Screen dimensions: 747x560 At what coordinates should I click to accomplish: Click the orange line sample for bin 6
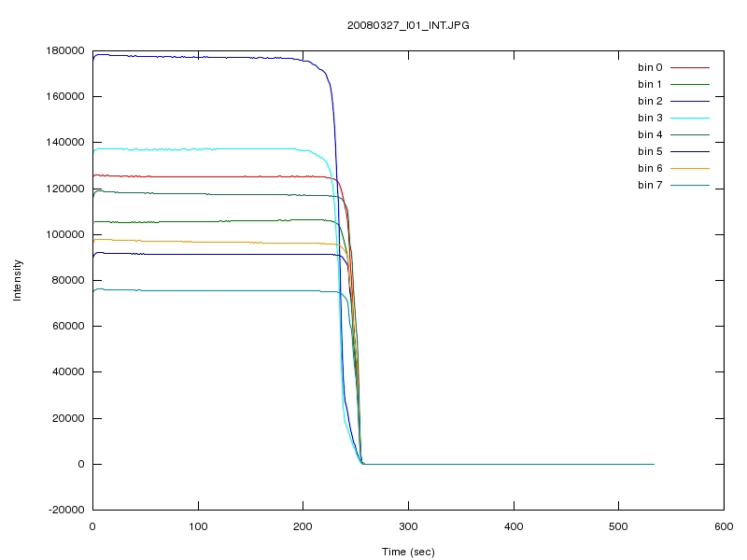[690, 168]
